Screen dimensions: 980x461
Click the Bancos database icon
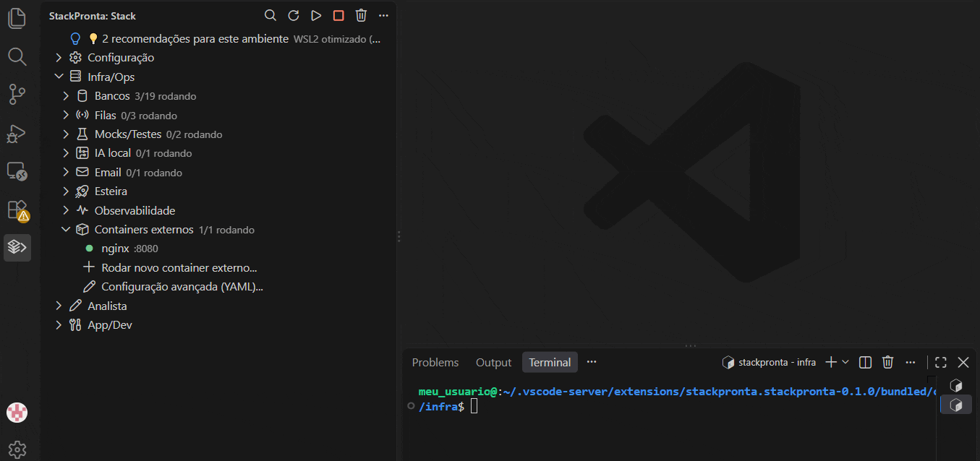[x=82, y=96]
